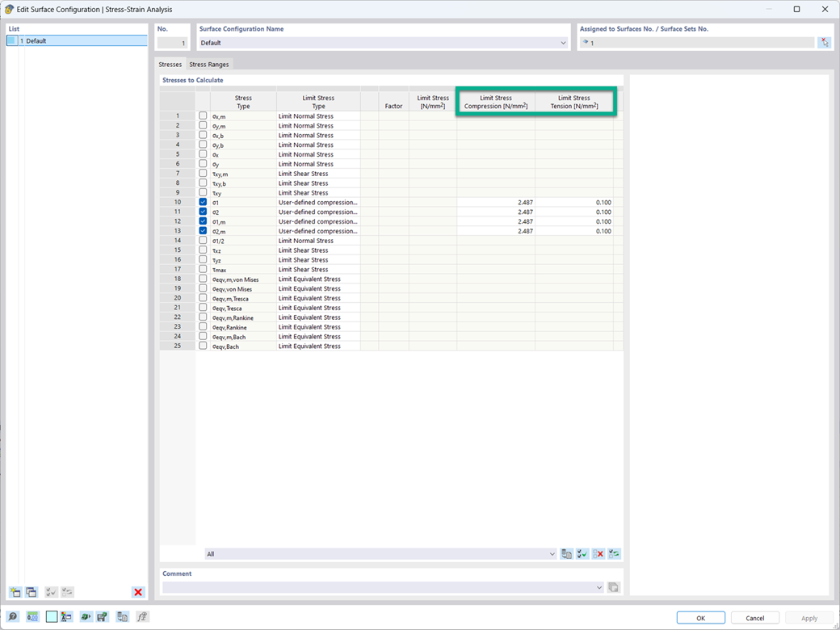Viewport: 840px width, 630px height.
Task: Click Limit Stress Type cell for σ2,m row
Action: tap(318, 232)
